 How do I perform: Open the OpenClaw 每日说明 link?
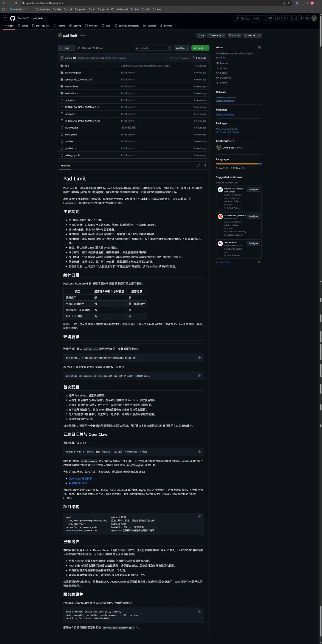[80, 479]
